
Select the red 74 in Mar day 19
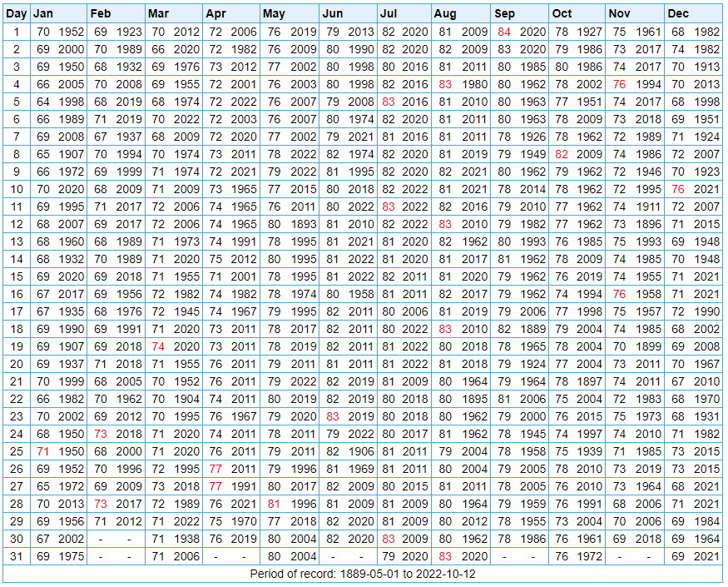pos(158,346)
